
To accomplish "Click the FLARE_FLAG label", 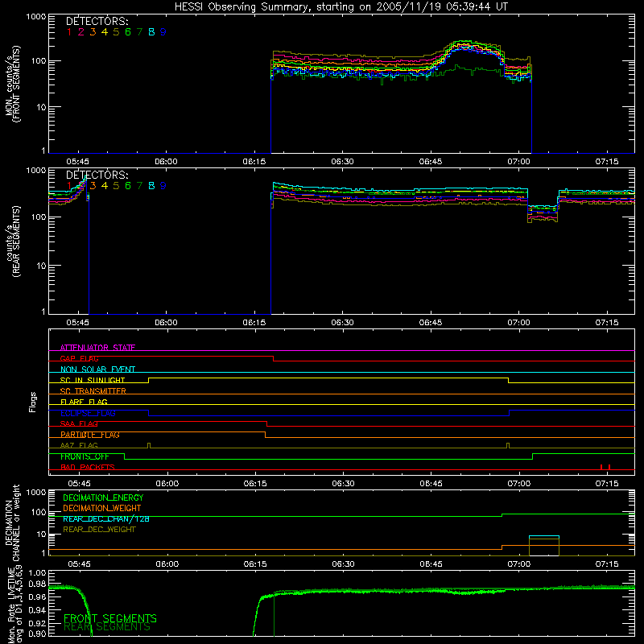I will pos(84,402).
